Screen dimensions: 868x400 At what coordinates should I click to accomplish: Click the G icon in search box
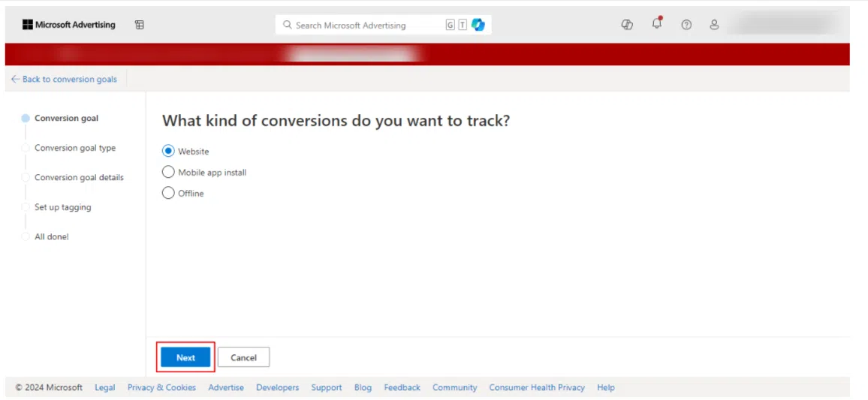pyautogui.click(x=450, y=25)
